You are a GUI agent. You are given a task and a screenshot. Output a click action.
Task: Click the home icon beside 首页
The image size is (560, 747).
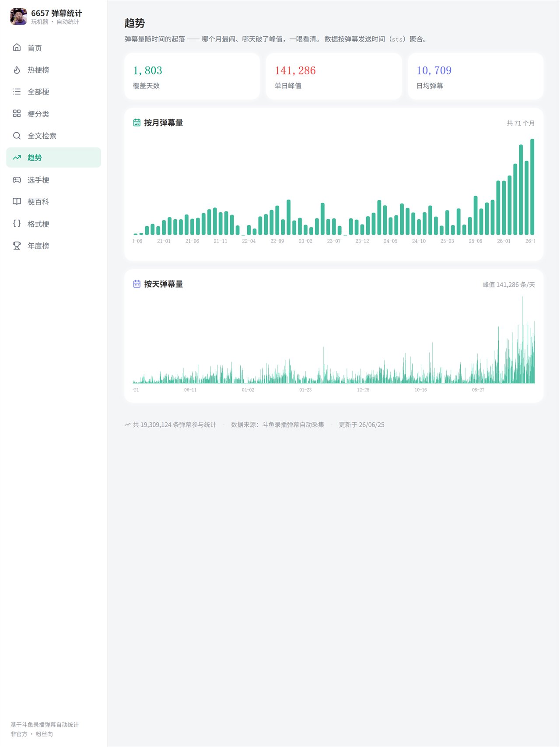17,48
